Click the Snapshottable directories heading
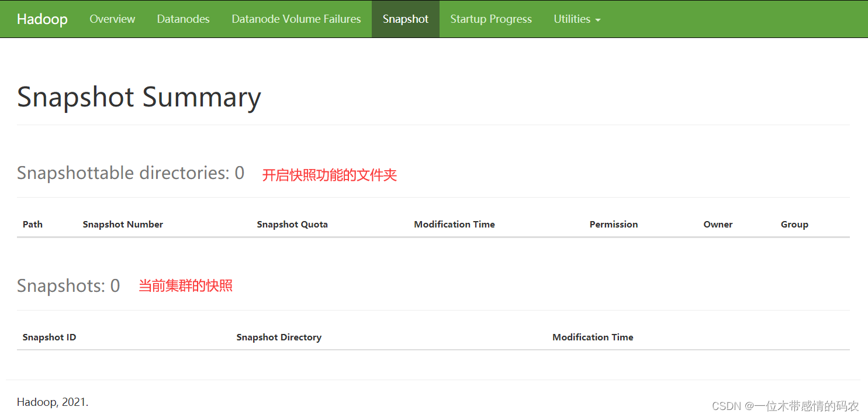The height and width of the screenshot is (417, 868). (130, 173)
